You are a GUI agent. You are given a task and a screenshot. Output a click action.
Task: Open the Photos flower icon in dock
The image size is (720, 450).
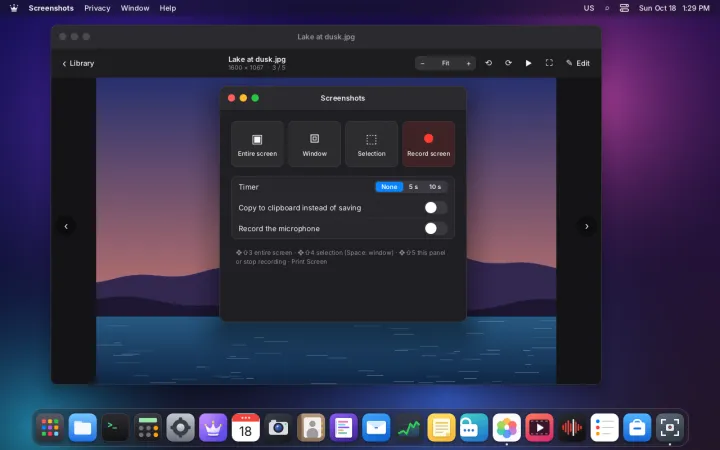click(506, 428)
